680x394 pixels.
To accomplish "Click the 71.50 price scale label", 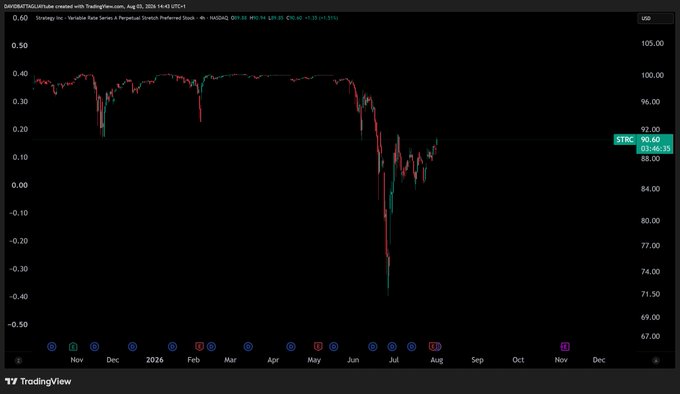I will [651, 294].
